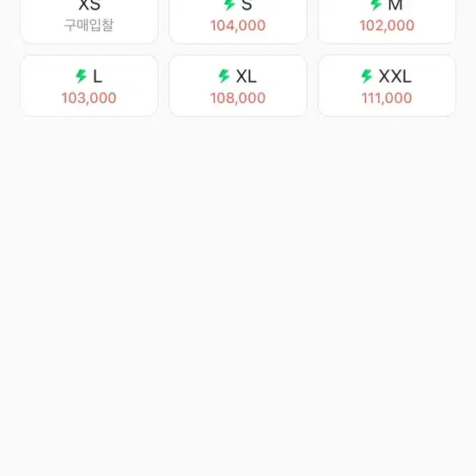Tap the green lightning bolt beside XXL
476x476 pixels.
[367, 76]
